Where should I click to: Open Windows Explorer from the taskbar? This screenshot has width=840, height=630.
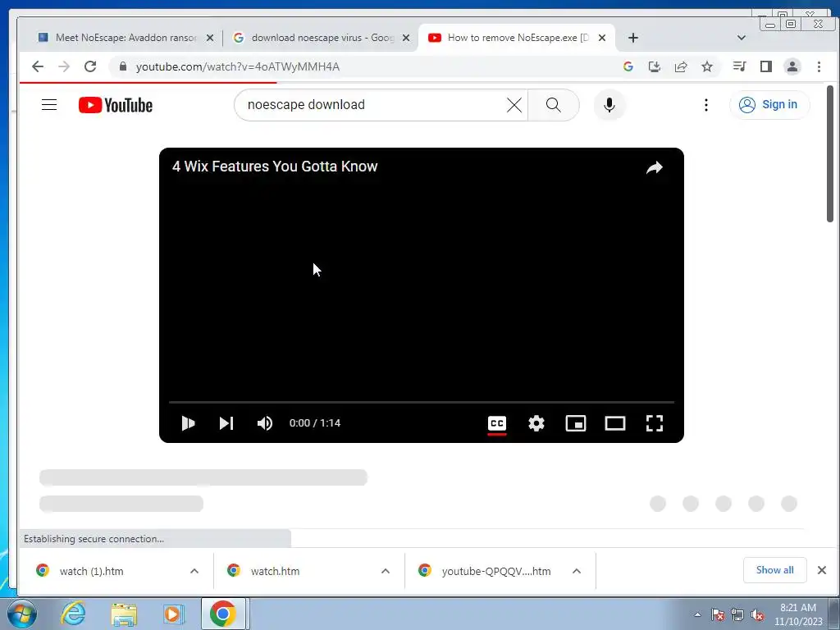[x=125, y=614]
